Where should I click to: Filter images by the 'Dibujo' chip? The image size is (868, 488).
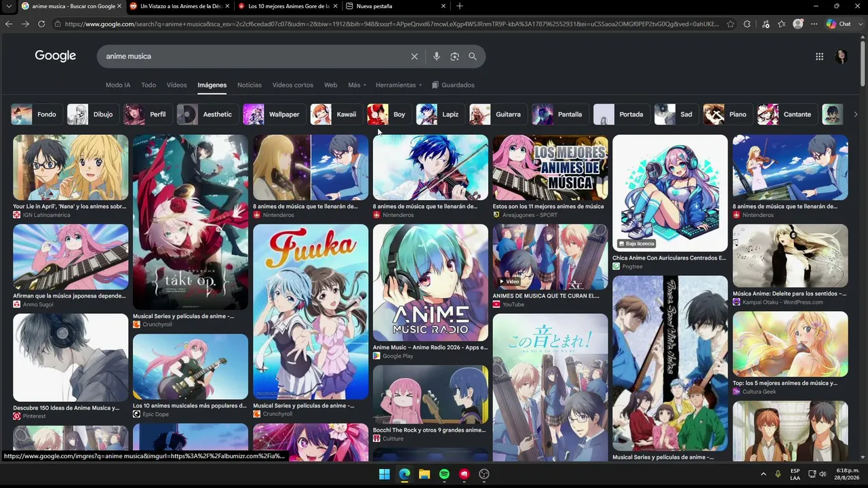click(93, 115)
